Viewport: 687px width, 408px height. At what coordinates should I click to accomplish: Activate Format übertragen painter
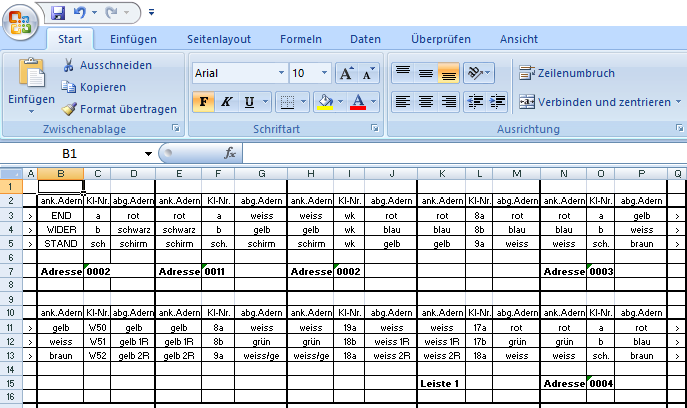(x=119, y=109)
